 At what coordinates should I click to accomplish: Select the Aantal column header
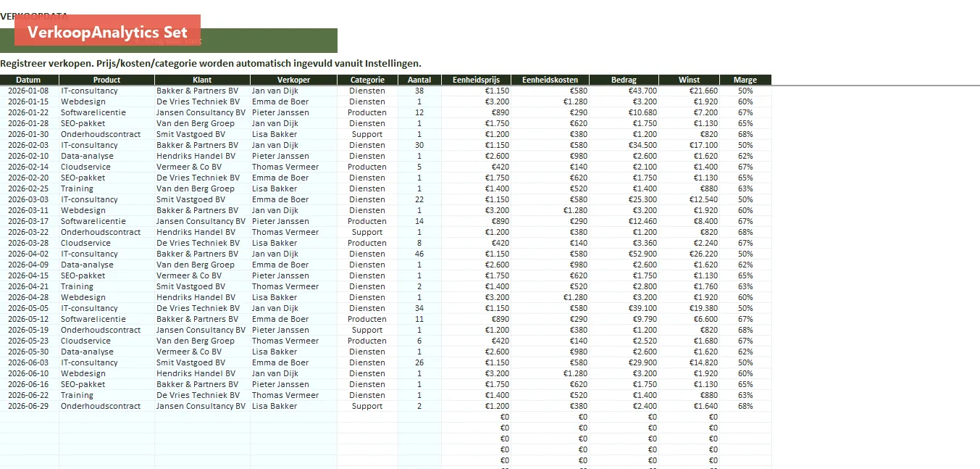click(419, 80)
